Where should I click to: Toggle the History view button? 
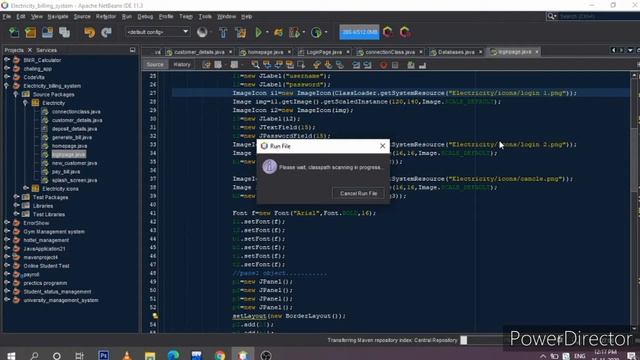pos(182,64)
